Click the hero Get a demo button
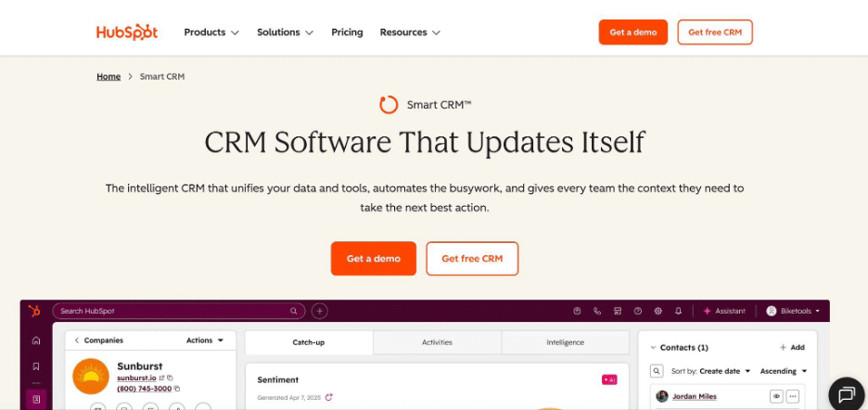The image size is (868, 410). (x=374, y=258)
